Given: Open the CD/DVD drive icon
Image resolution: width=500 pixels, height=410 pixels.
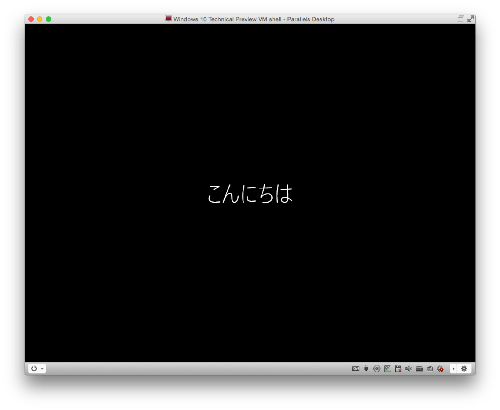Looking at the screenshot, I should point(376,368).
